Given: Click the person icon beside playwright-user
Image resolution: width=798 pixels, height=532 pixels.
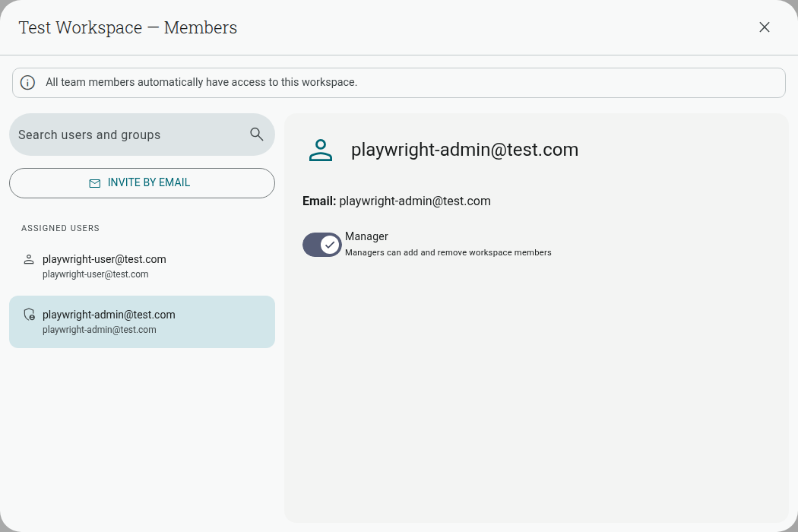Looking at the screenshot, I should coord(29,260).
